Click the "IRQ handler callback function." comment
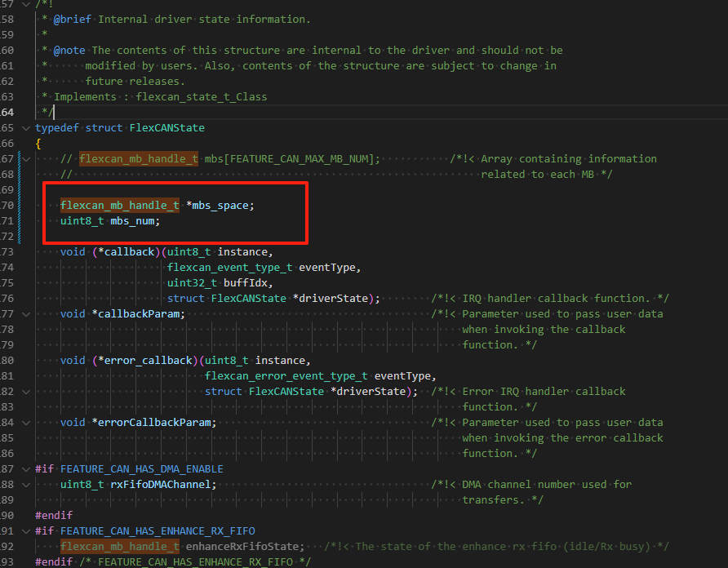Viewport: 728px width, 568px height. 557,298
